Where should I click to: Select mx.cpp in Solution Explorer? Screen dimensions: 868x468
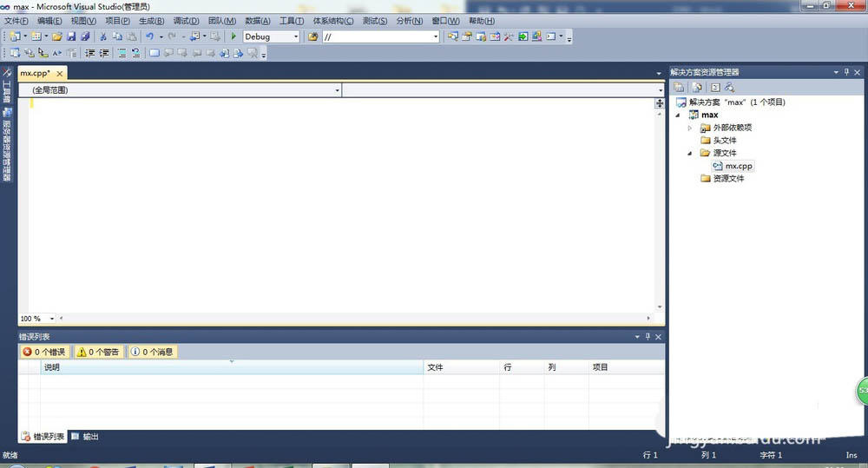pos(733,166)
